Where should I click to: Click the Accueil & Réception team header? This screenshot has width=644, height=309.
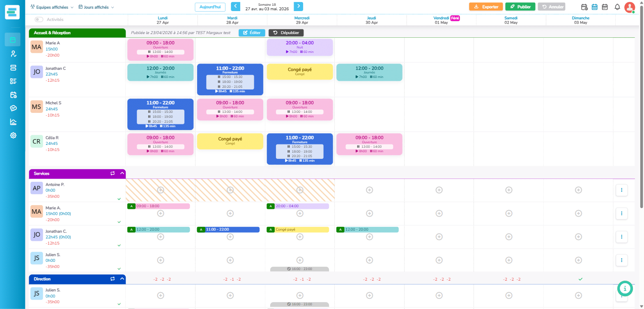click(x=77, y=33)
